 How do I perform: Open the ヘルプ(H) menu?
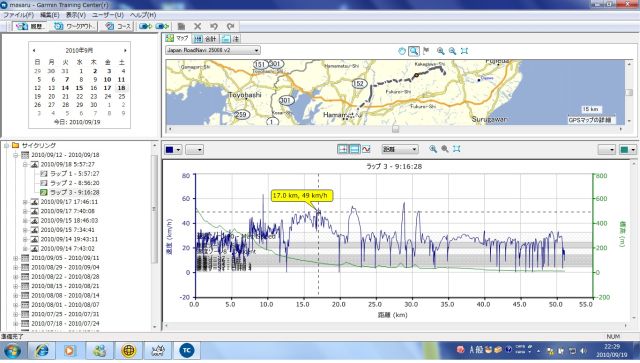click(143, 15)
